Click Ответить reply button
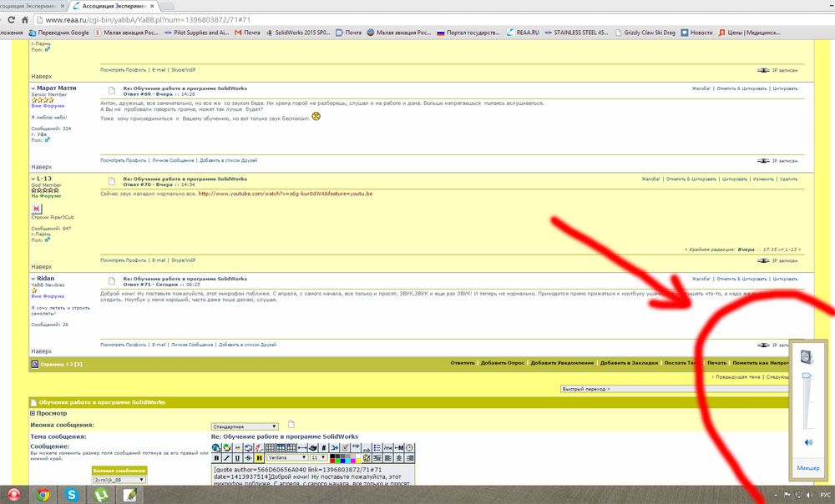Screen dimensions: 835x504 (x=463, y=363)
